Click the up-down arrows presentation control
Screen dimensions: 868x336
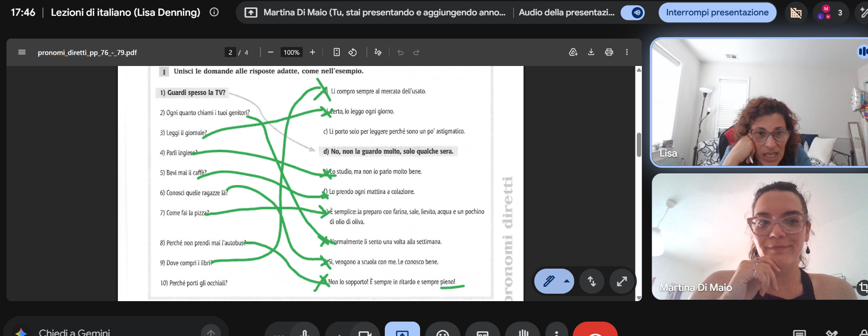coord(591,281)
